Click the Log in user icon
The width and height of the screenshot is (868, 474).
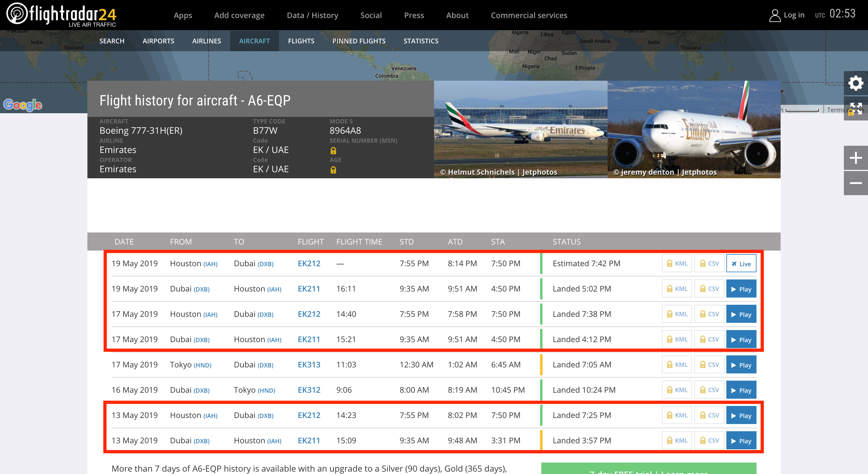(775, 15)
